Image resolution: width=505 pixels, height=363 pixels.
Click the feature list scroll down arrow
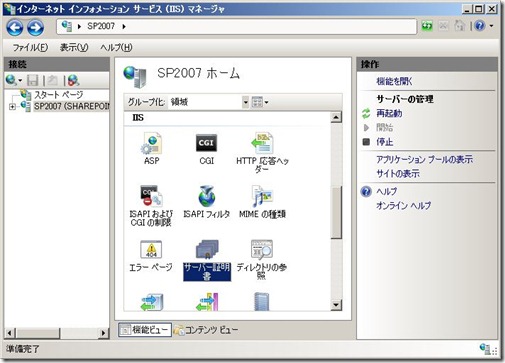click(336, 305)
